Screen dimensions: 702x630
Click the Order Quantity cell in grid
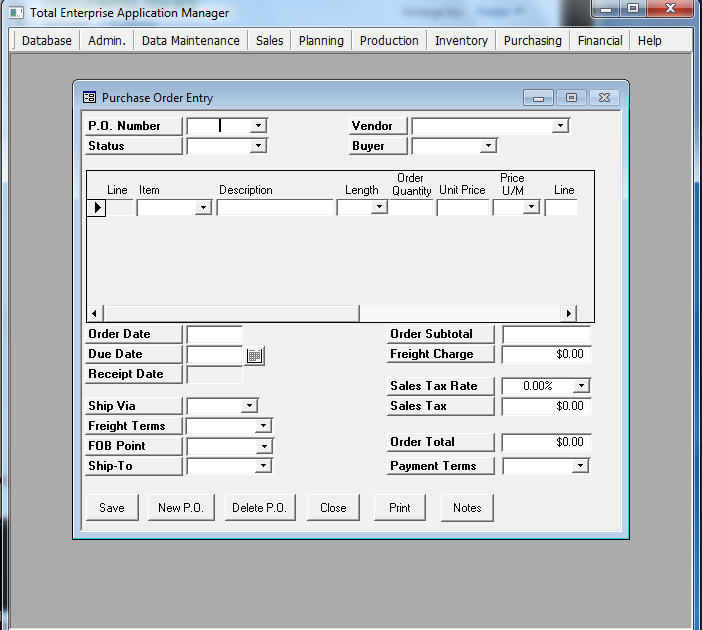point(411,208)
